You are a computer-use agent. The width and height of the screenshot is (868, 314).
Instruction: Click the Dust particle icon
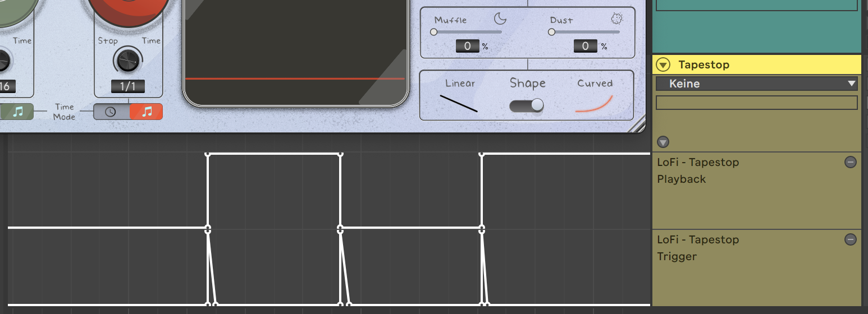coord(617,20)
